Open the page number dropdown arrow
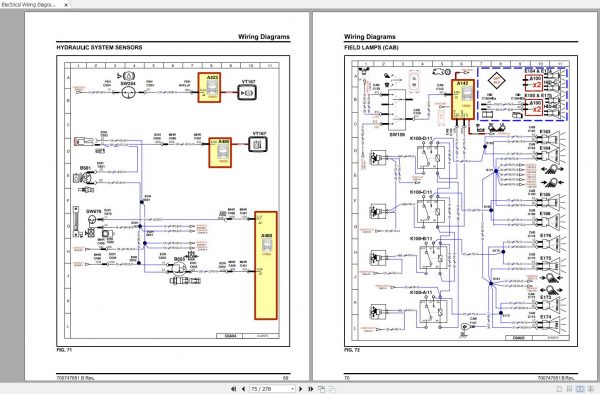600x394 pixels. point(293,389)
